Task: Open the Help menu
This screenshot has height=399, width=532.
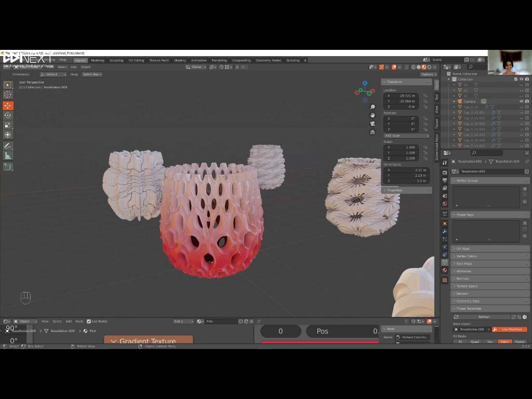Action: point(63,60)
